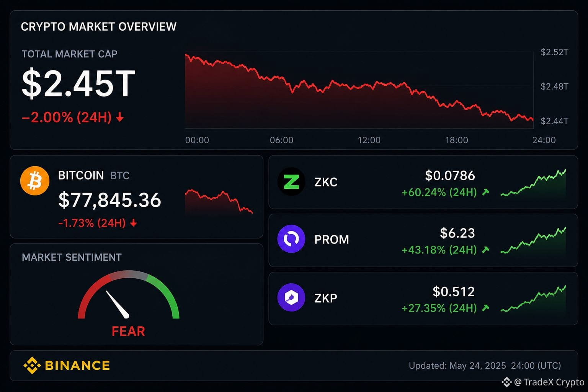Click the 12:00 time axis label

tap(369, 140)
